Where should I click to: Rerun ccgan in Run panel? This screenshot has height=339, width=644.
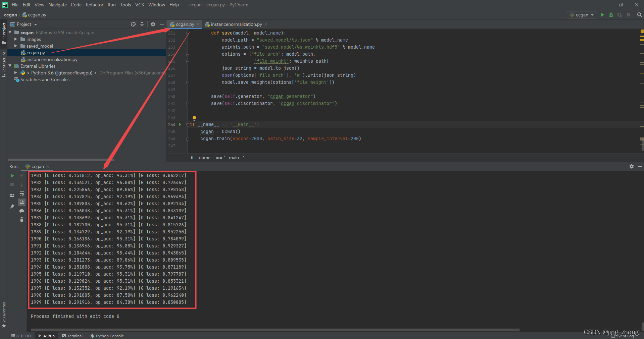[x=12, y=176]
